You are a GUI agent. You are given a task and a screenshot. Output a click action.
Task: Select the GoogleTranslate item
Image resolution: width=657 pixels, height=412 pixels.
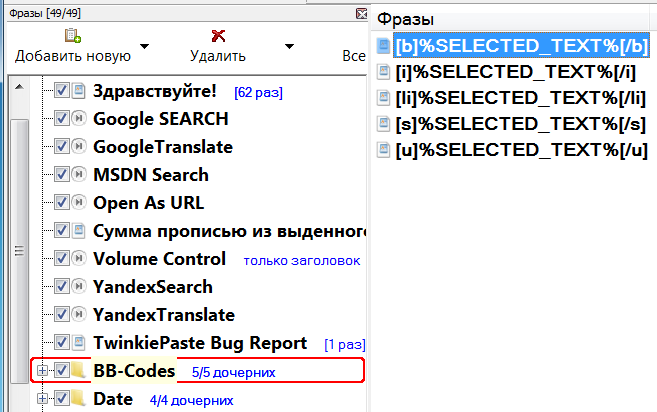tap(163, 147)
